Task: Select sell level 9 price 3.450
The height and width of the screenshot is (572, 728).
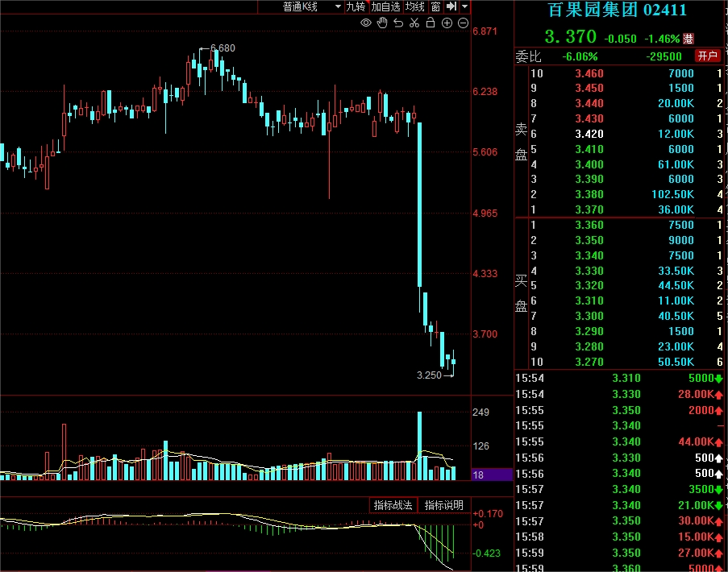Action: point(589,88)
